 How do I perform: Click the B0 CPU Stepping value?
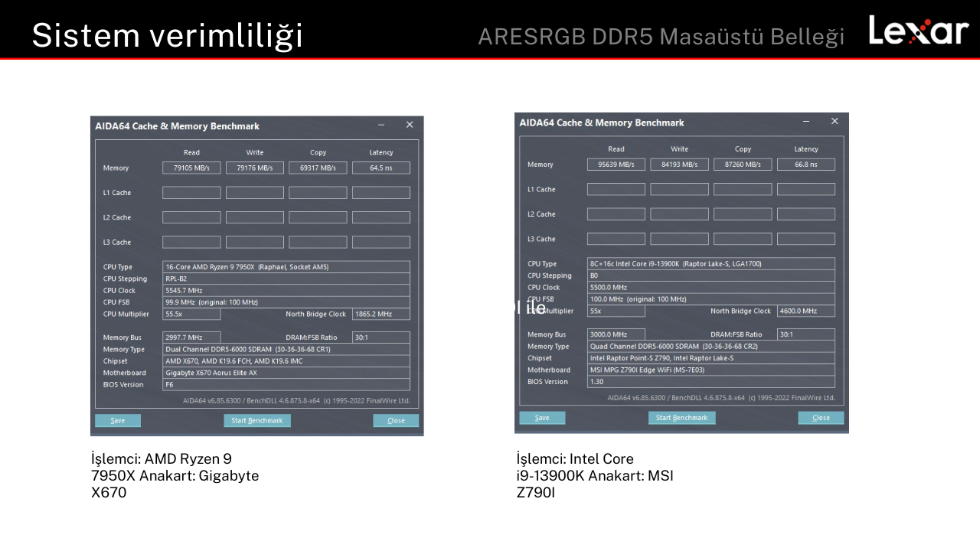(x=711, y=275)
